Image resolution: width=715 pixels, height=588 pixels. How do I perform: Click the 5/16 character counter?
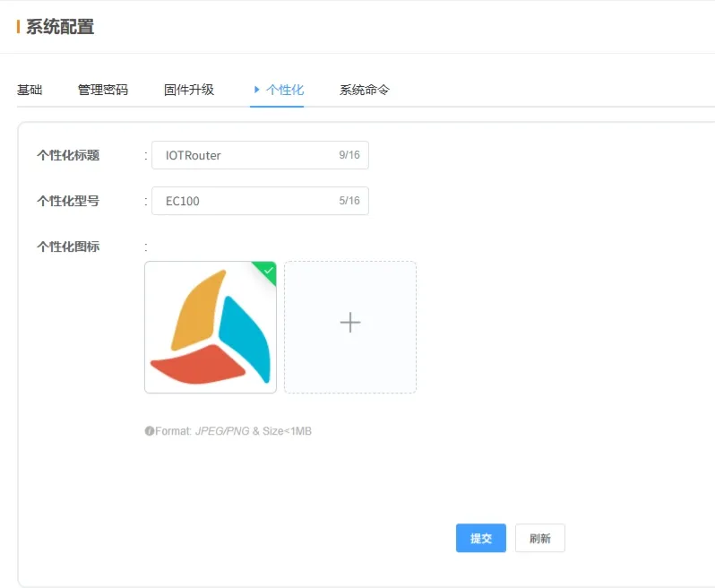349,201
